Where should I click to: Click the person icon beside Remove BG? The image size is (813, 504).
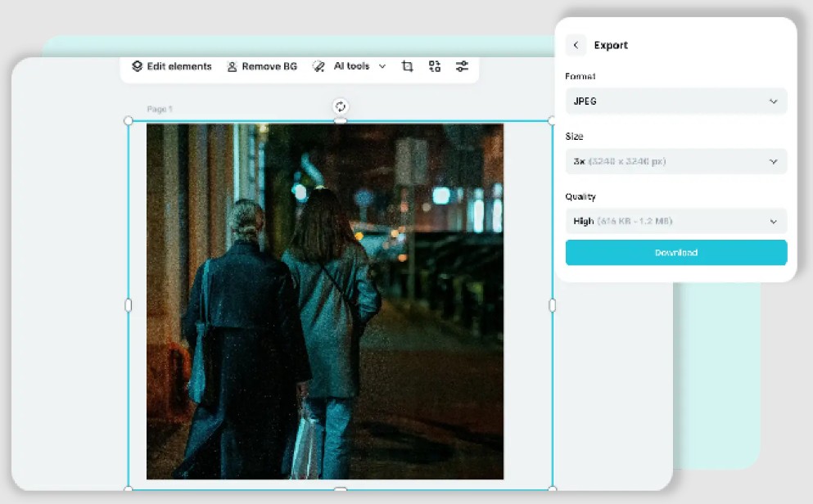click(x=233, y=66)
